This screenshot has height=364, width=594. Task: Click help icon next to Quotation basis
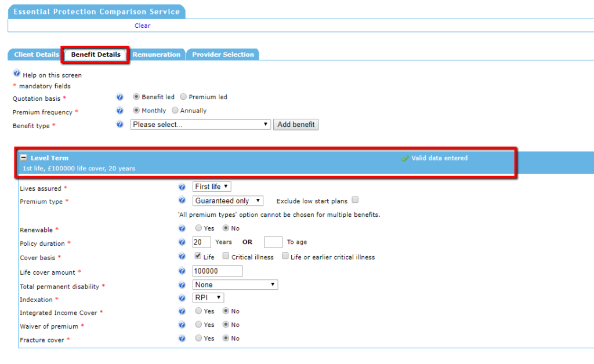click(x=120, y=97)
